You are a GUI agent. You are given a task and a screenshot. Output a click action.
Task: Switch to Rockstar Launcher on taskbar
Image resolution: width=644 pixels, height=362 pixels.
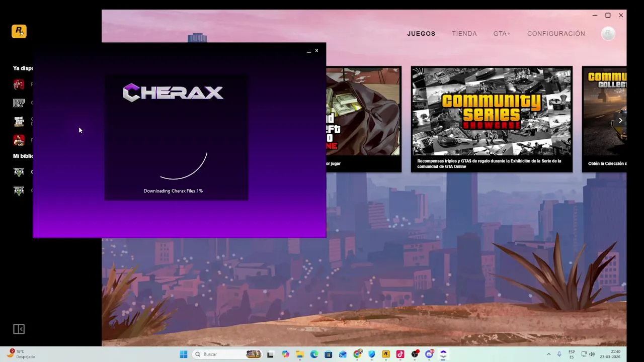tap(386, 354)
